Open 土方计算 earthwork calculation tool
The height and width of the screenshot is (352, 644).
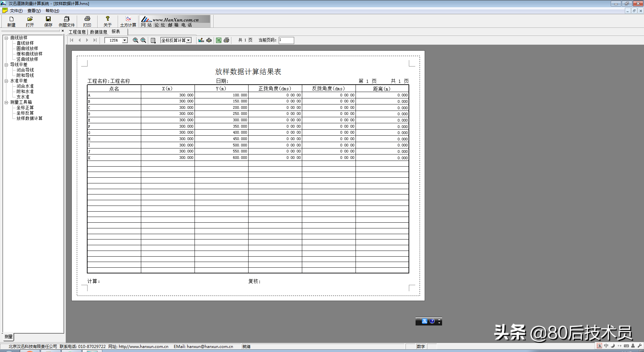pyautogui.click(x=128, y=21)
